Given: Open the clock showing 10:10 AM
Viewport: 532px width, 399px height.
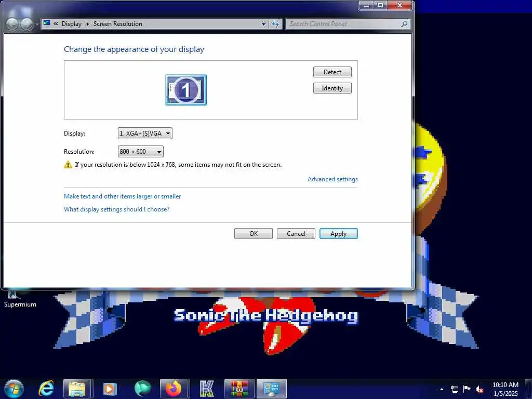Looking at the screenshot, I should click(x=505, y=389).
